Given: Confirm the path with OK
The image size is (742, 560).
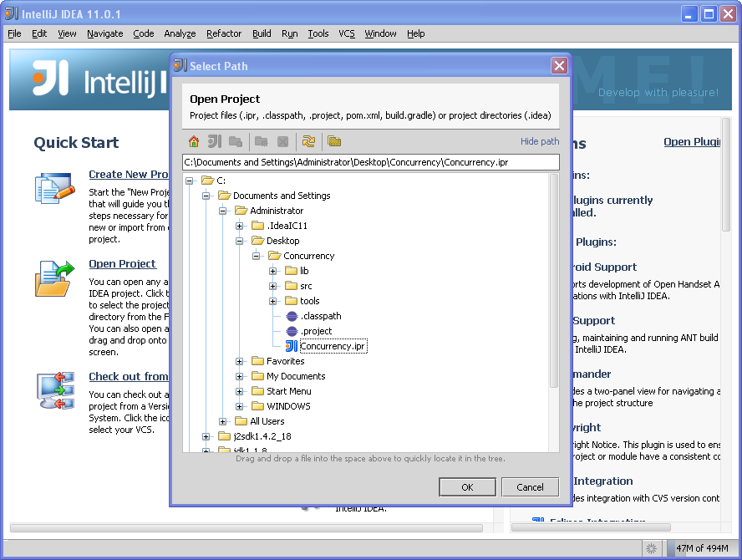Looking at the screenshot, I should click(x=468, y=487).
